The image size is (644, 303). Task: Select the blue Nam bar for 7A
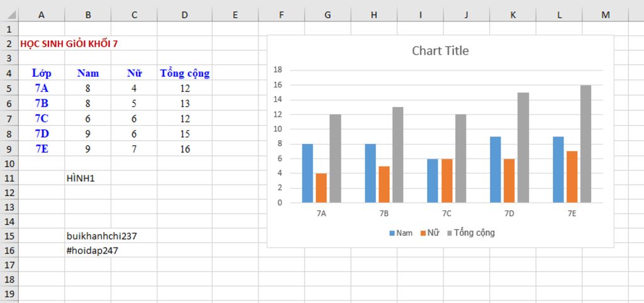(308, 173)
